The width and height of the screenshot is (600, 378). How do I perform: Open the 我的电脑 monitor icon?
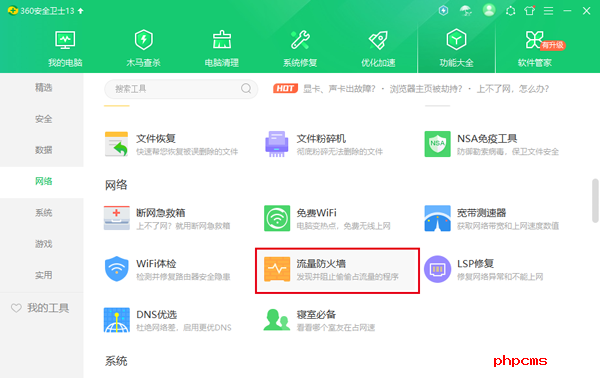point(65,40)
